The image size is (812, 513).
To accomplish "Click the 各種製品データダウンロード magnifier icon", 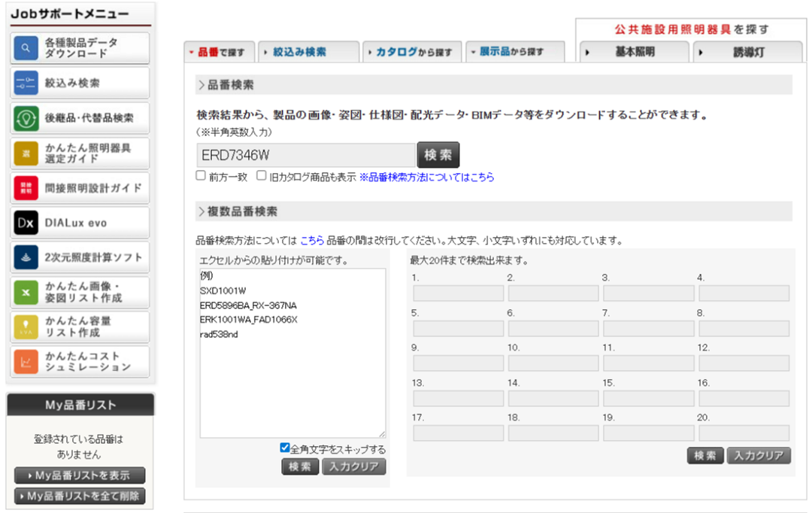I will pos(26,49).
